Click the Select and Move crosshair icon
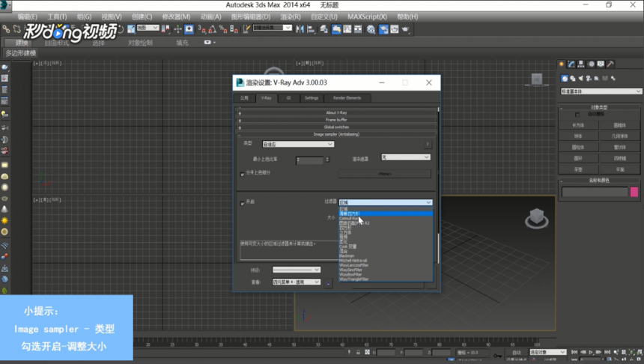 pyautogui.click(x=177, y=29)
